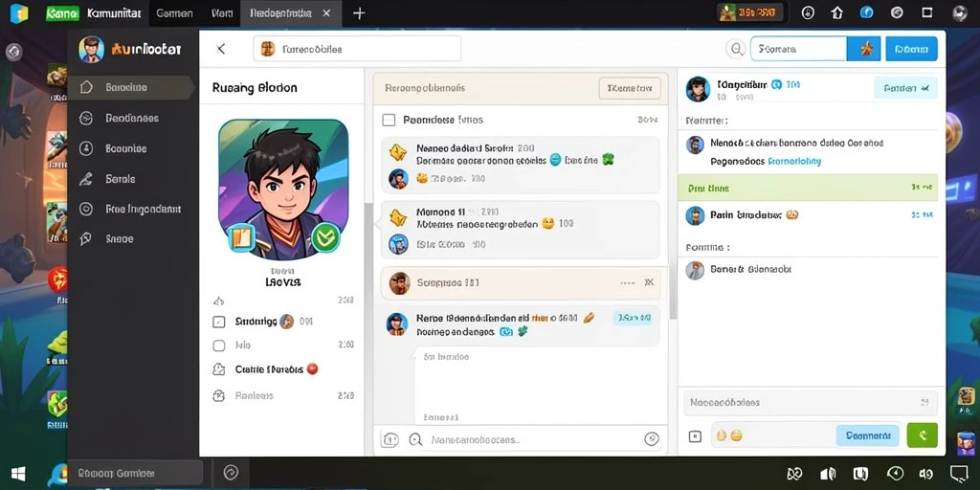980x490 pixels.
Task: Open the Cratte Sfterobis row with the red dot
Action: click(x=283, y=369)
